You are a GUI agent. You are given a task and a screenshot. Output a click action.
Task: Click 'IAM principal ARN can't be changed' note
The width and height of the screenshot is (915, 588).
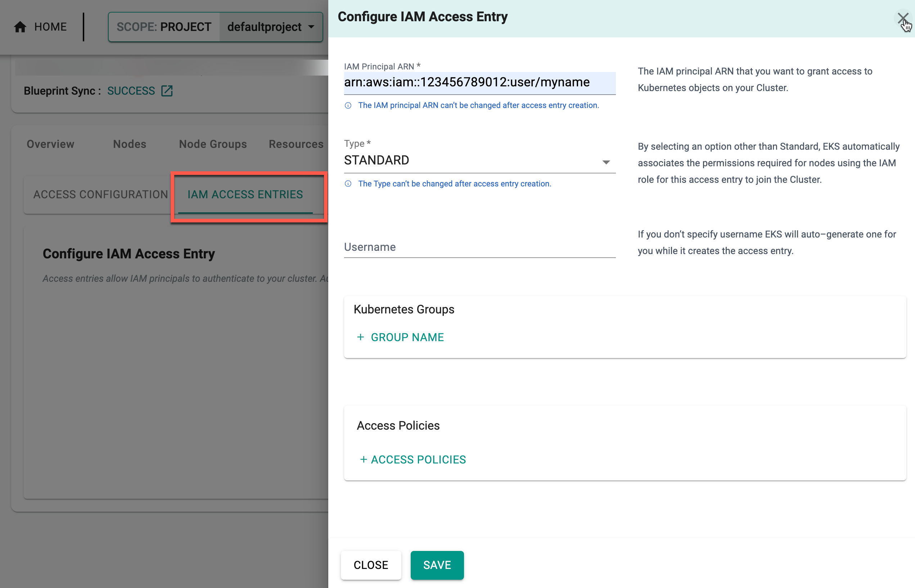478,105
